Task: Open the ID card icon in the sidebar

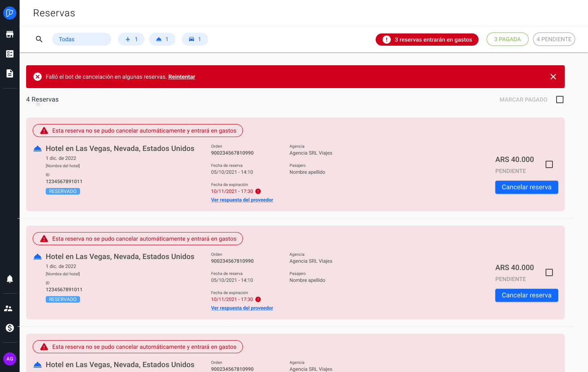Action: tap(9, 53)
